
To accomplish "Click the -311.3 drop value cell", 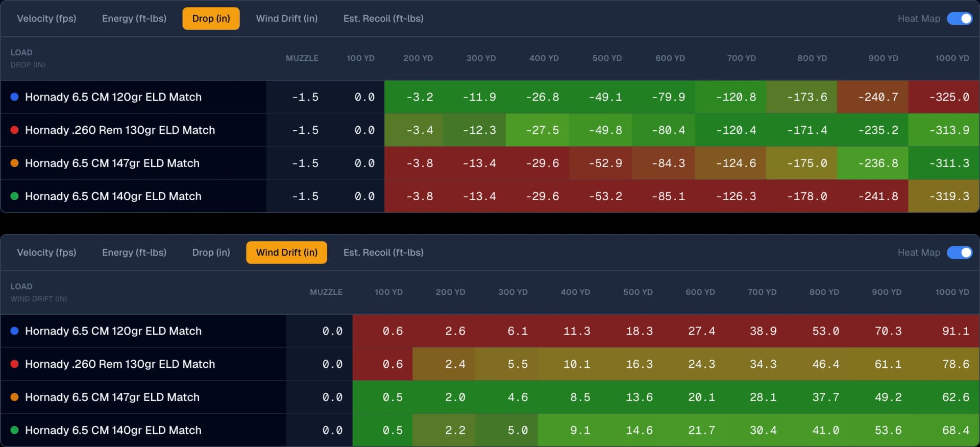I will (x=944, y=163).
